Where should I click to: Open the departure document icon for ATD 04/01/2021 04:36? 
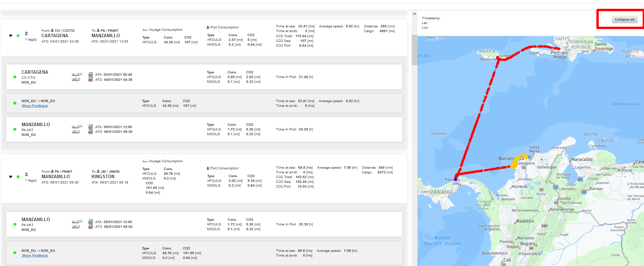[91, 79]
